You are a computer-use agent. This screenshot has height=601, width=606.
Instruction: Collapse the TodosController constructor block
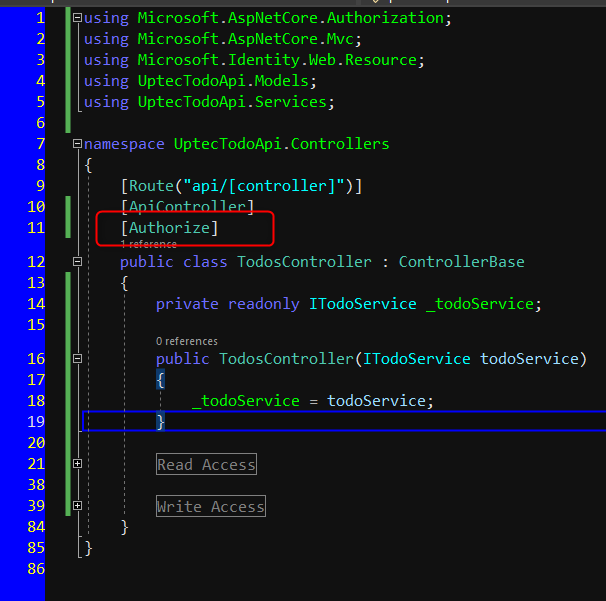(x=78, y=359)
